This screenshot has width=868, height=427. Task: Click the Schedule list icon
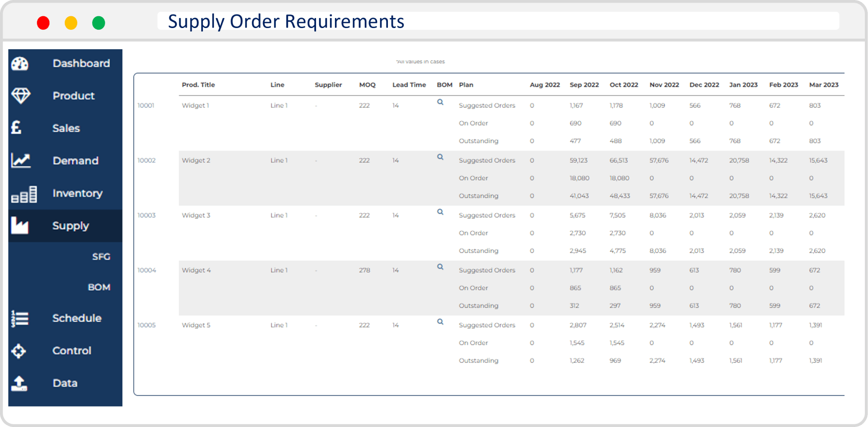pos(20,319)
